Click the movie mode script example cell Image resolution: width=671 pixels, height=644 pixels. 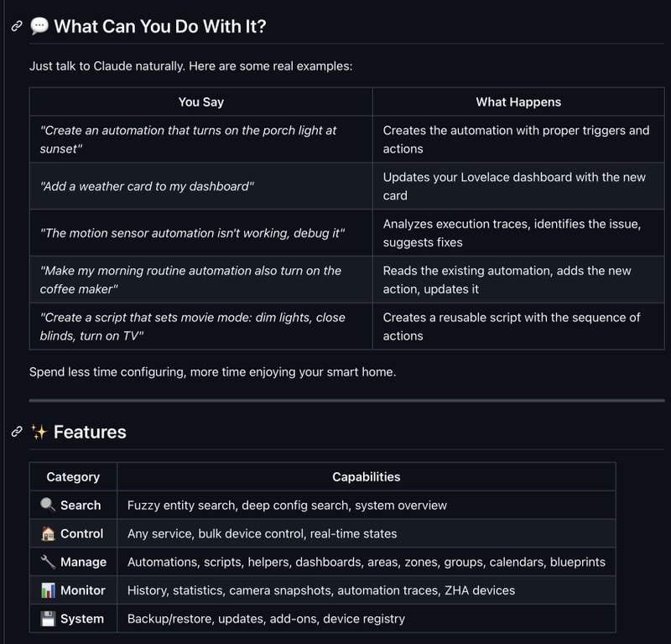(x=192, y=326)
